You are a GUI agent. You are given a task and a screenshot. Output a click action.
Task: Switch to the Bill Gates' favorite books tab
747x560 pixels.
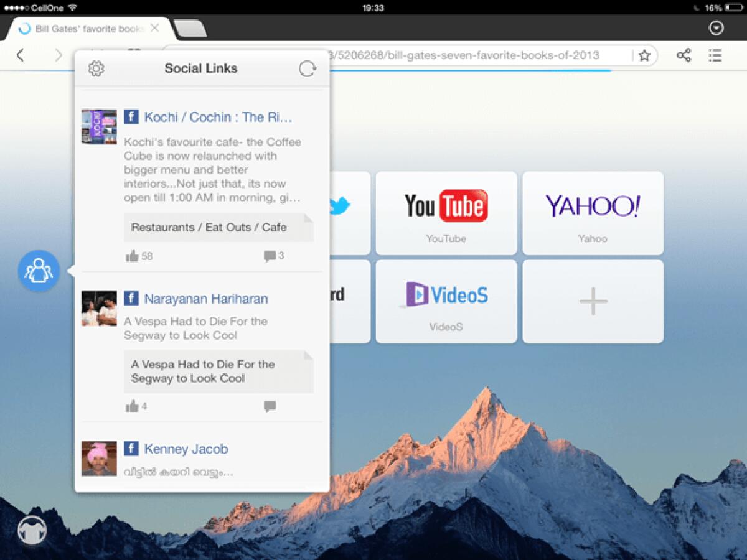click(87, 28)
